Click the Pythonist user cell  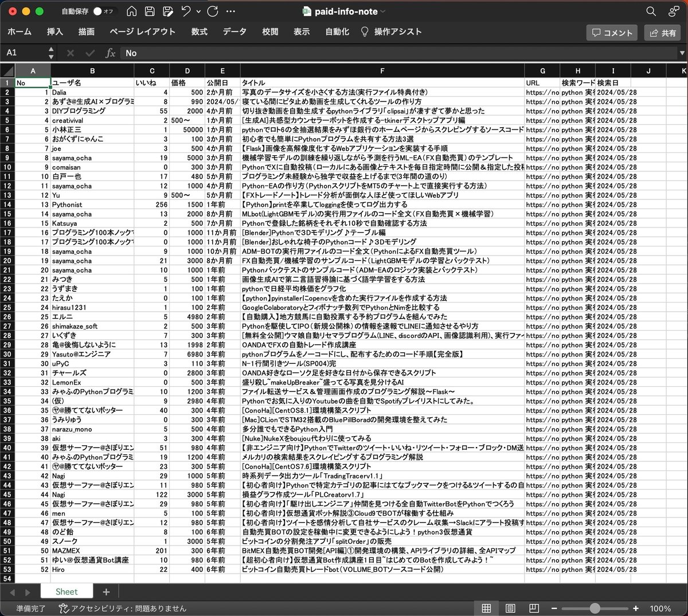92,205
